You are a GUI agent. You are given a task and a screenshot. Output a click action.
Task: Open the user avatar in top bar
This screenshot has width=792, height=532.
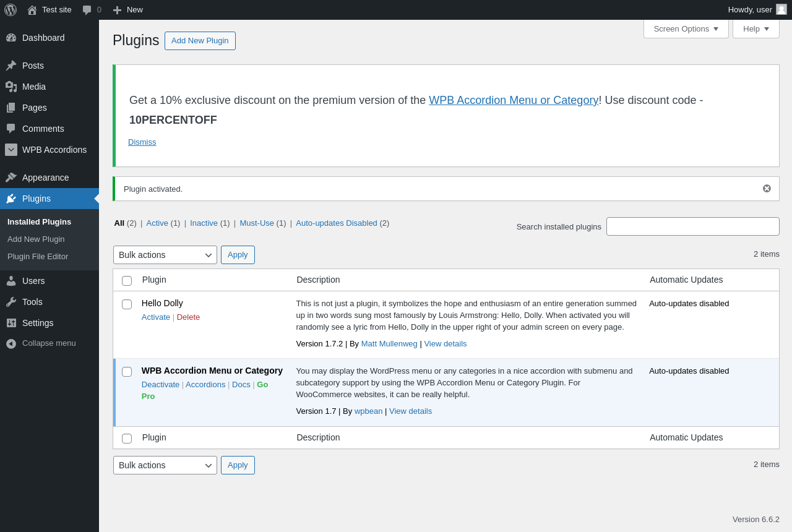[781, 9]
